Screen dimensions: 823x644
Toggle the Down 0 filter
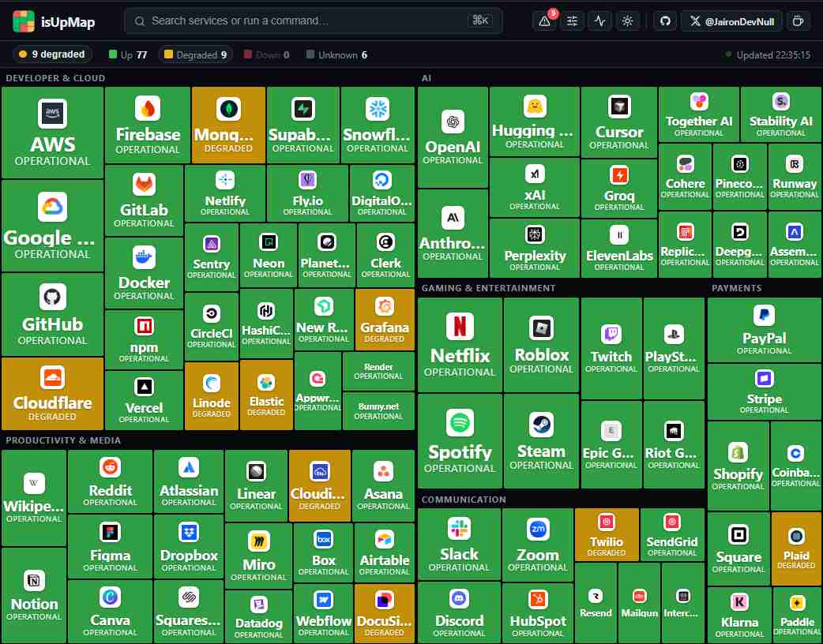(267, 55)
